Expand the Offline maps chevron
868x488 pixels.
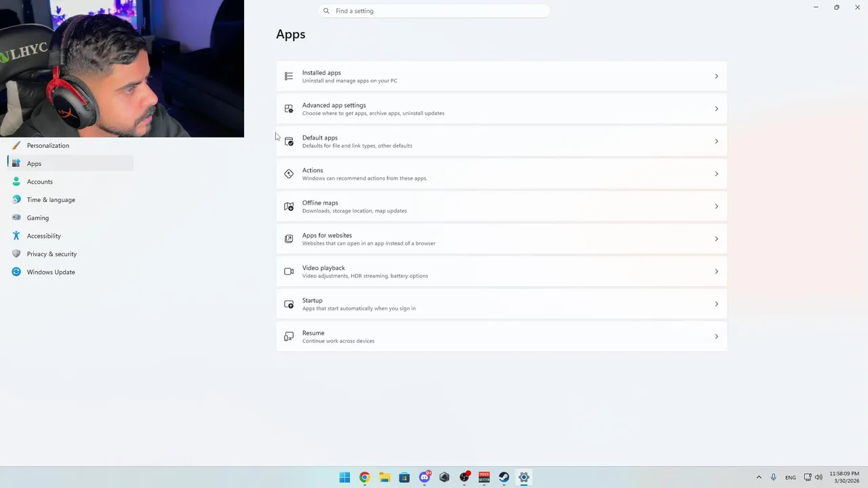point(716,206)
